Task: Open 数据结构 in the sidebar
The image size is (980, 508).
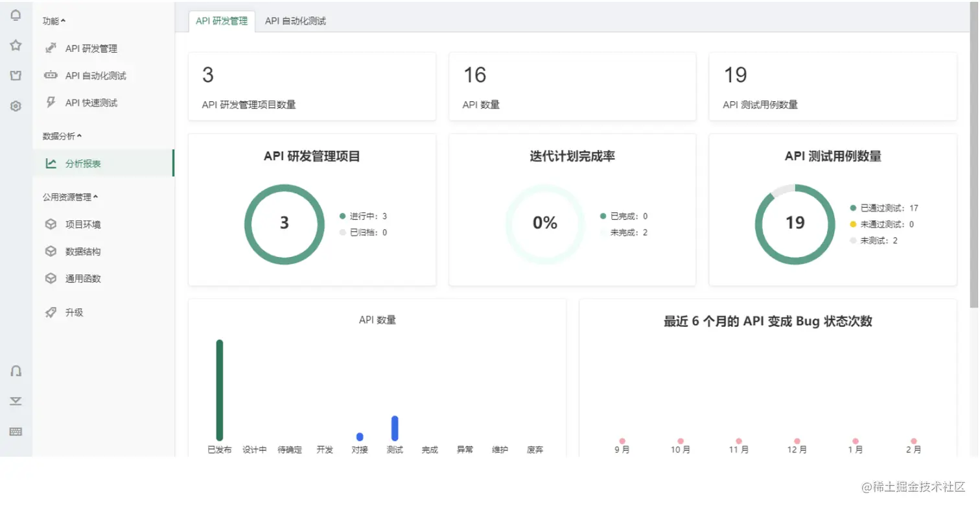Action: (104, 252)
